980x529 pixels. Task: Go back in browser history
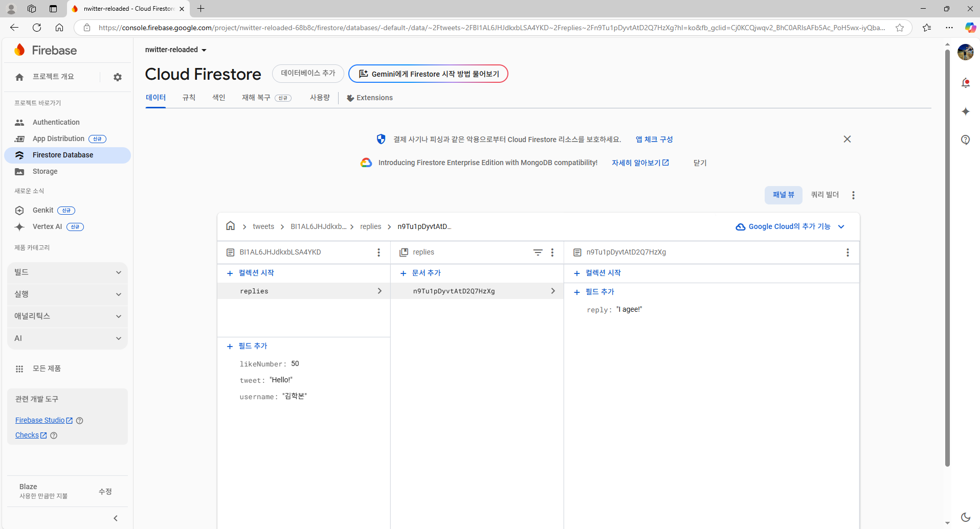click(x=14, y=28)
